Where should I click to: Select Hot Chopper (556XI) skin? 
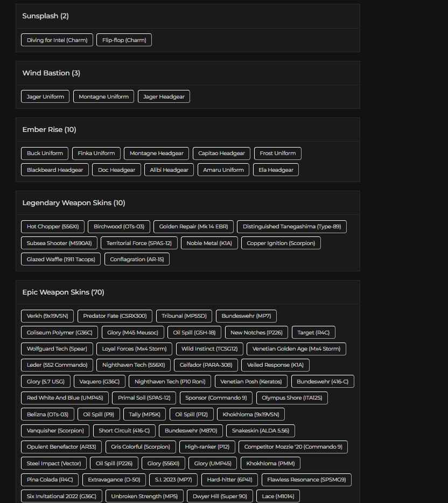pos(53,227)
